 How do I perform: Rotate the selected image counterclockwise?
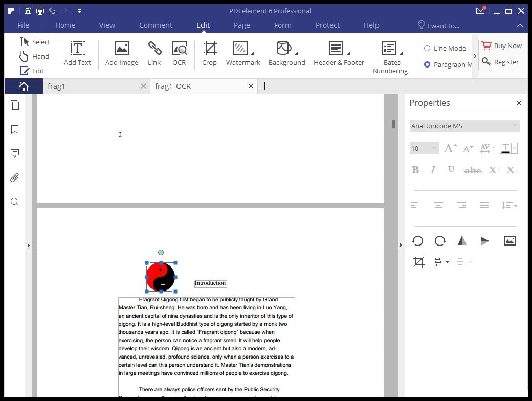tap(417, 240)
